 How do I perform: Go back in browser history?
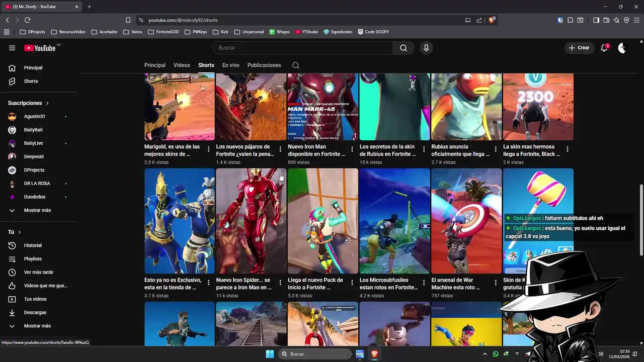coord(7,20)
